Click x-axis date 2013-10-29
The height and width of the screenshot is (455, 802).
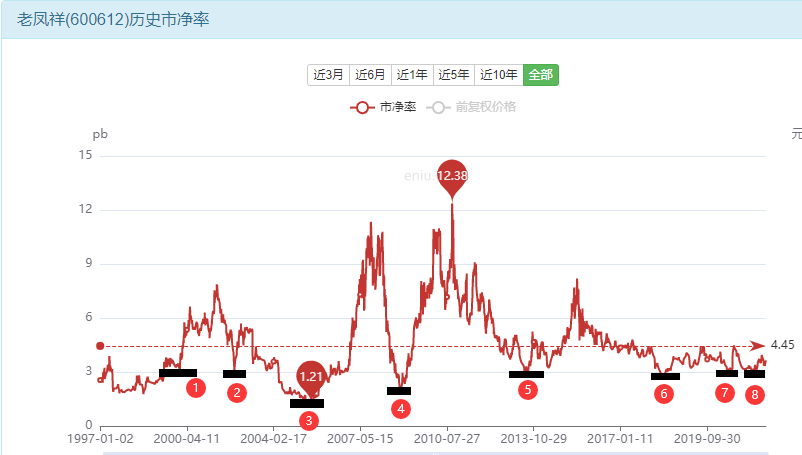click(x=533, y=439)
